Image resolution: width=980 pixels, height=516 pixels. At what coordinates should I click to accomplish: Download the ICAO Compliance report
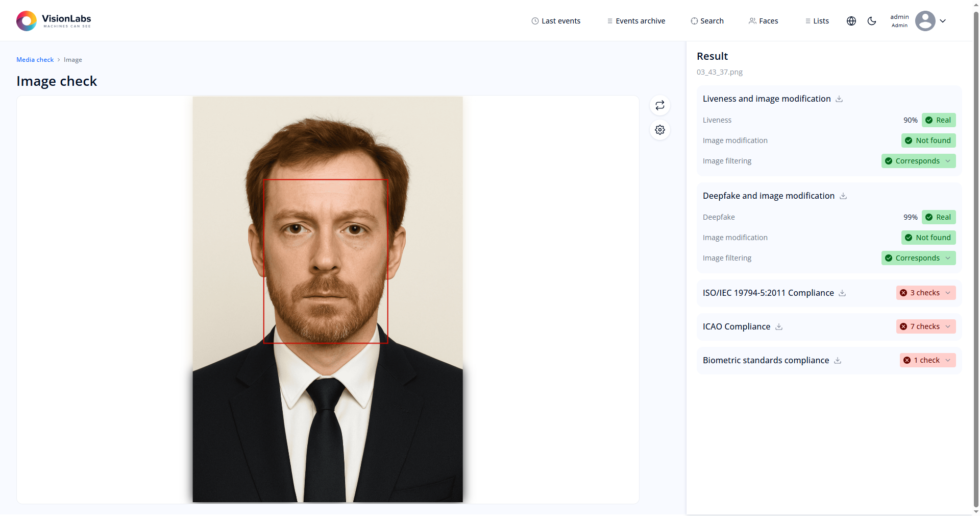(x=779, y=326)
